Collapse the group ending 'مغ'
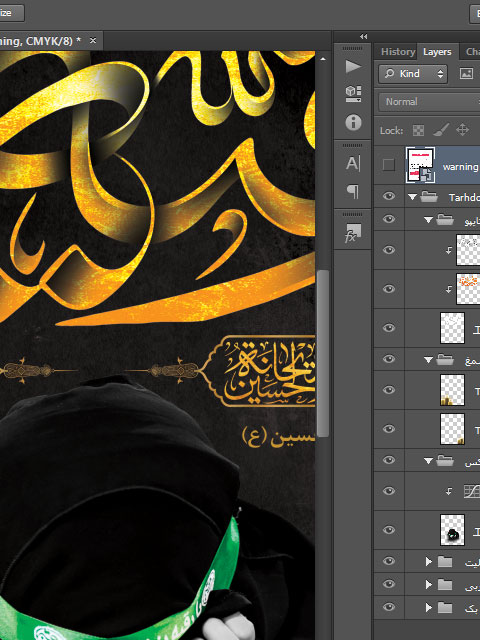The height and width of the screenshot is (640, 480). (x=428, y=360)
